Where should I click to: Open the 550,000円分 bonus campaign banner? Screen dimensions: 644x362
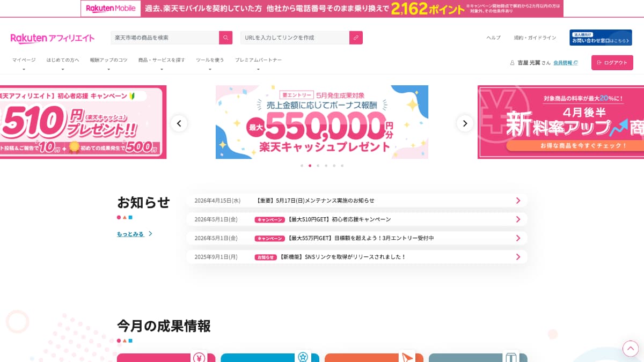322,122
